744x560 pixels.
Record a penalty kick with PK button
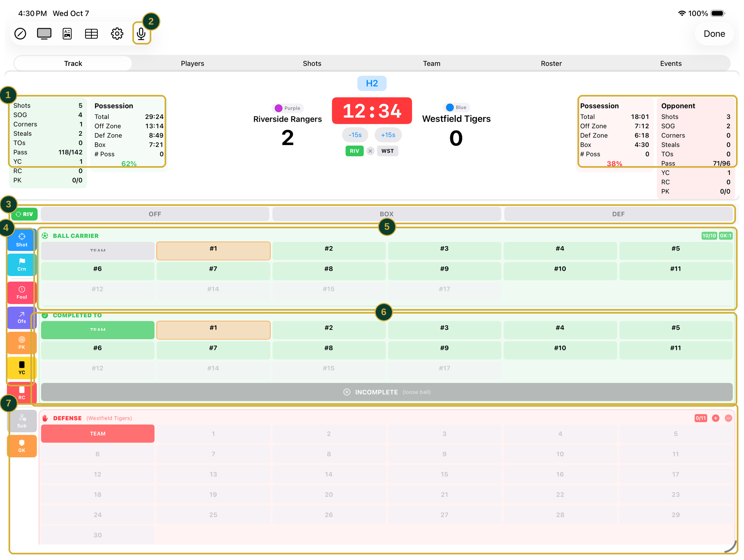point(22,343)
